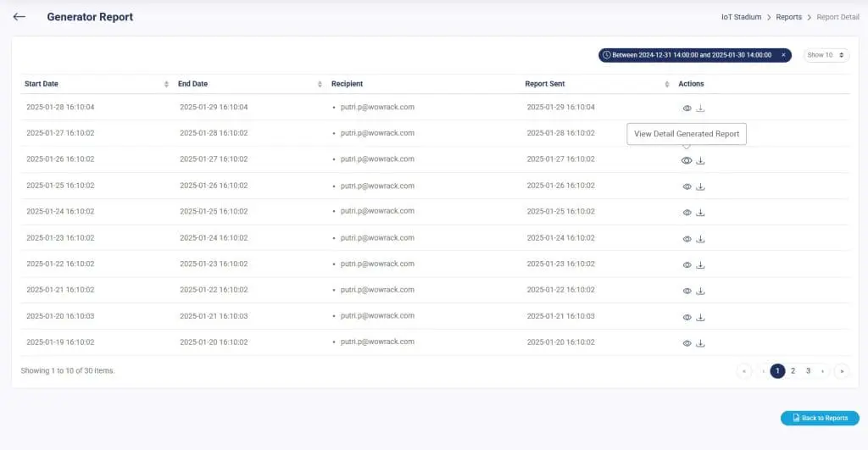Click the Back to Reports button
868x450 pixels.
[x=820, y=418]
